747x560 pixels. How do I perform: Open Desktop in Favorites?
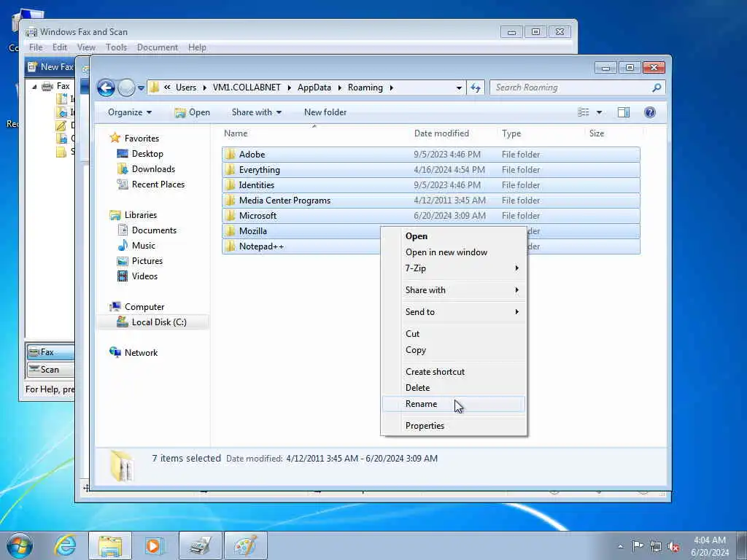point(147,154)
